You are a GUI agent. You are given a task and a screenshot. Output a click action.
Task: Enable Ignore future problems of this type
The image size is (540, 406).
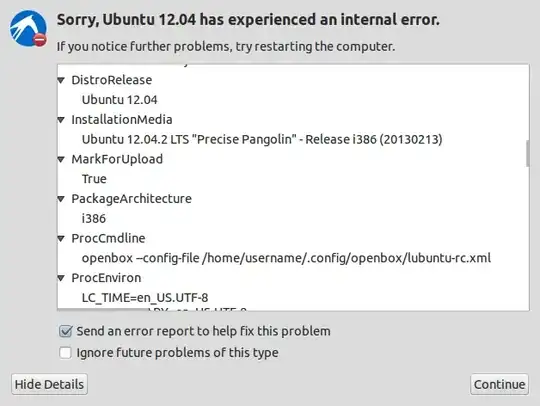[x=65, y=353]
